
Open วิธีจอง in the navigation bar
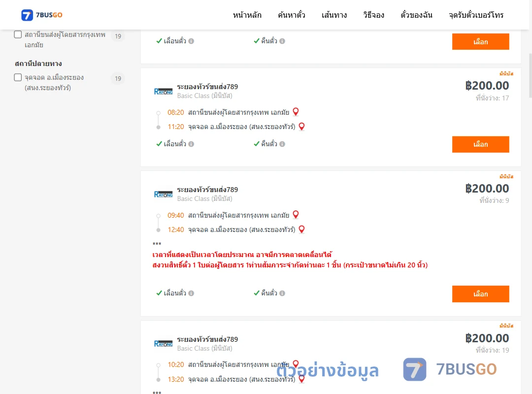pos(373,15)
